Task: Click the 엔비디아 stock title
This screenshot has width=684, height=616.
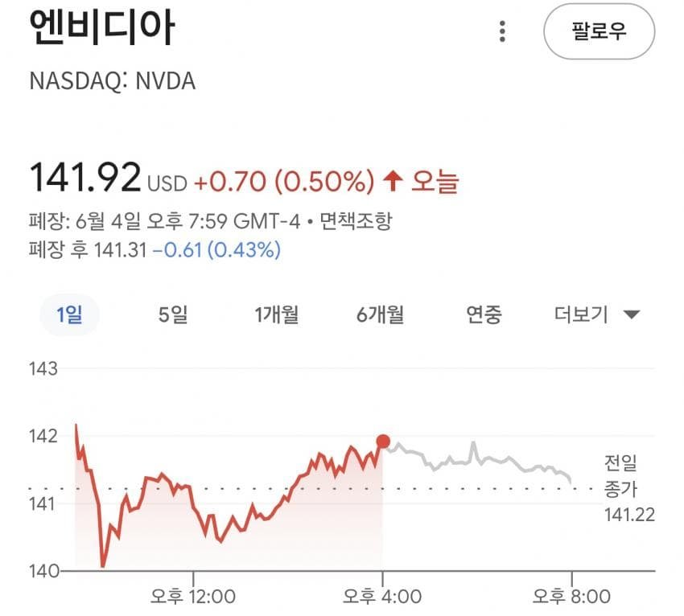Action: point(102,27)
